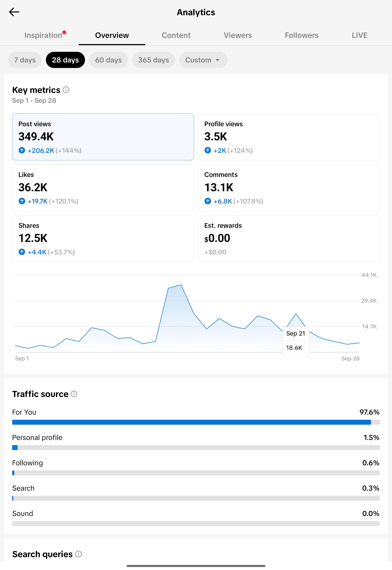Switch to the Content tab
The width and height of the screenshot is (392, 570).
click(x=176, y=35)
